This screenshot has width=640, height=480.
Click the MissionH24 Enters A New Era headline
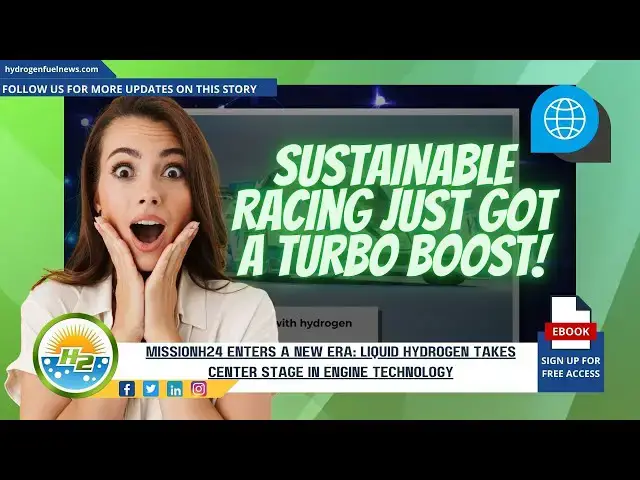click(x=330, y=353)
